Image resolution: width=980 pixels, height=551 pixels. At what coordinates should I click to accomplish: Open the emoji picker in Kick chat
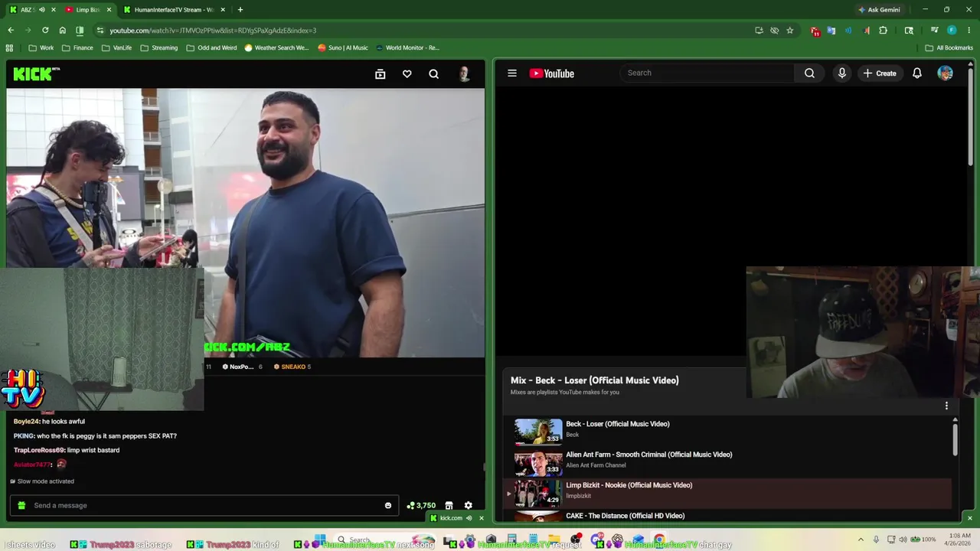click(387, 506)
